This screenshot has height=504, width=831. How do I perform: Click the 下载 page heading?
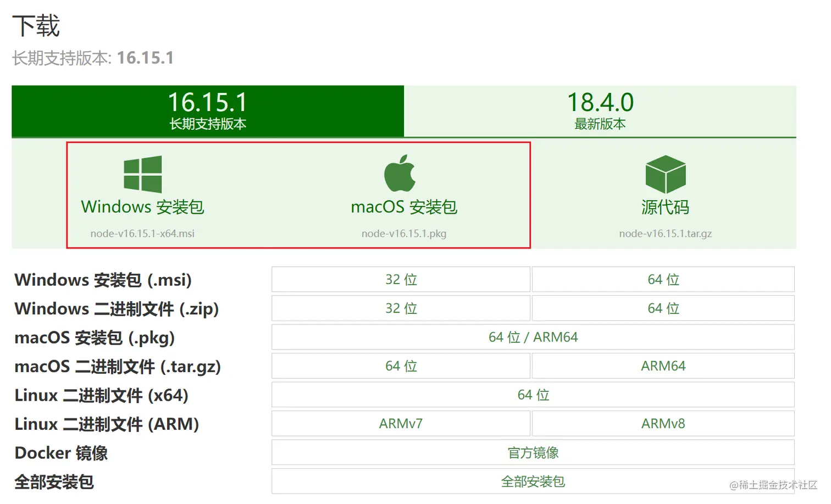click(36, 26)
